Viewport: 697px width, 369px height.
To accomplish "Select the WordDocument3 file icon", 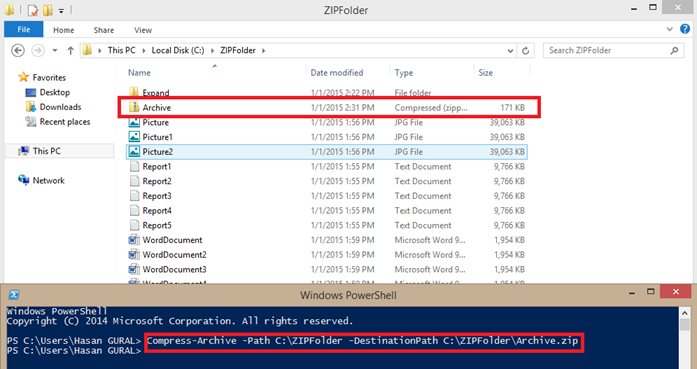I will [134, 269].
